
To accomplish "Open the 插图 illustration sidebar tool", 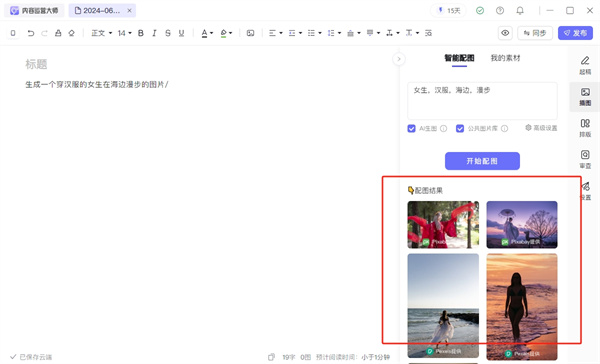I will click(x=585, y=97).
